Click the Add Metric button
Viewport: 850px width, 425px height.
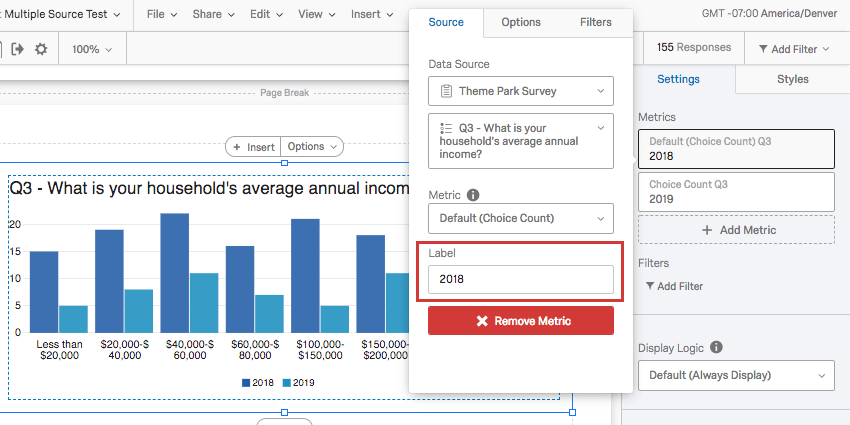coord(736,230)
